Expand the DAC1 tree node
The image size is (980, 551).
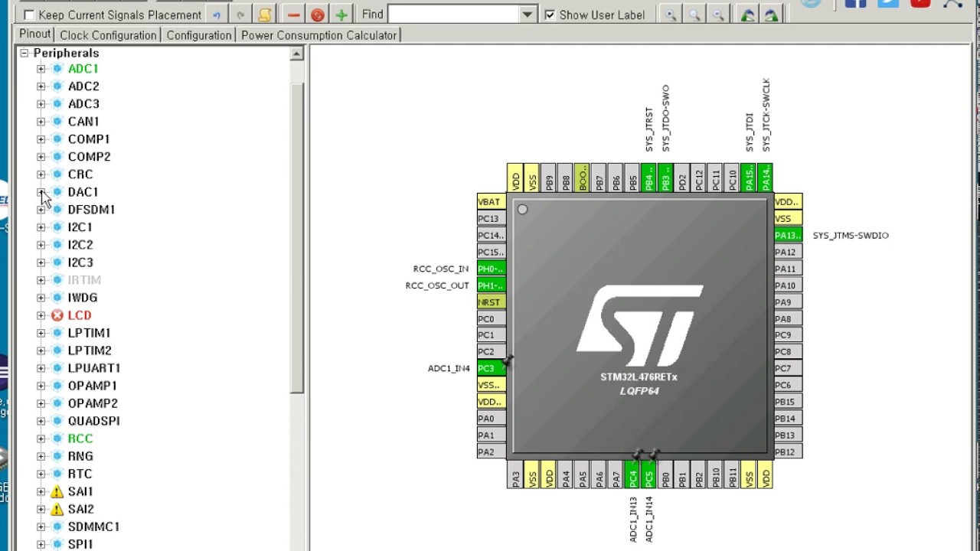tap(41, 192)
